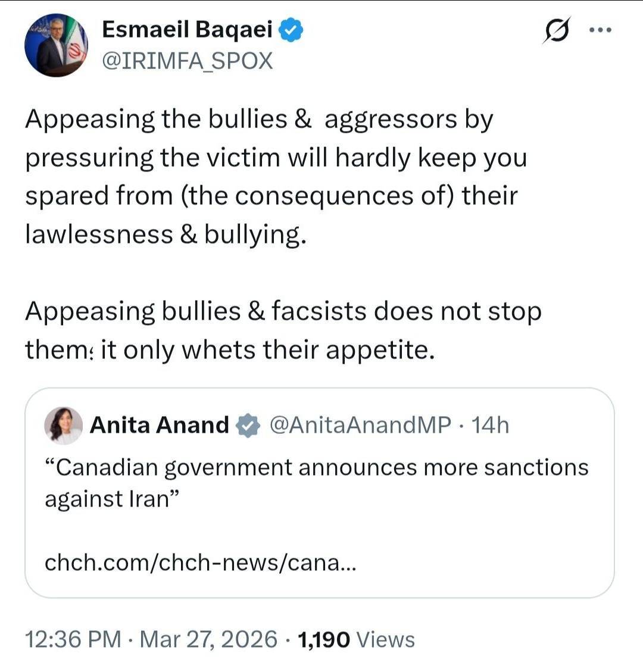This screenshot has height=672, width=643.
Task: Open the 1,190 Views count
Action: click(x=355, y=639)
